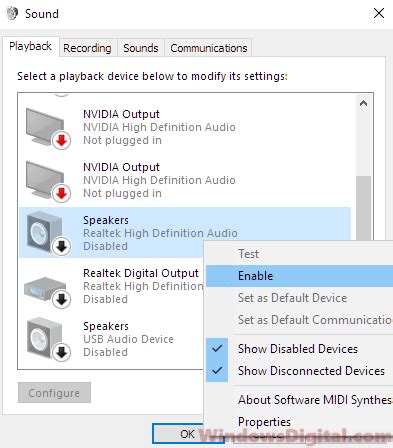Screen dimensions: 393x448
Task: Open the Sounds tab
Action: (141, 48)
